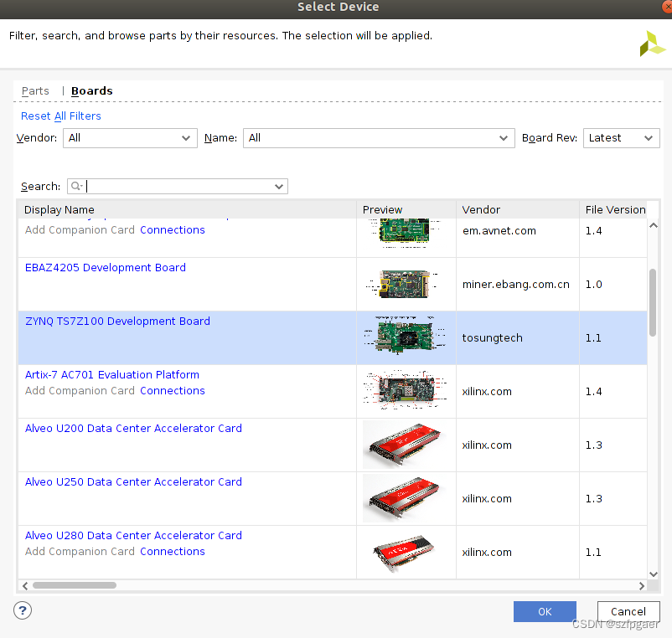Viewport: 672px width, 638px height.
Task: Open the Name filter dropdown
Action: tap(379, 138)
